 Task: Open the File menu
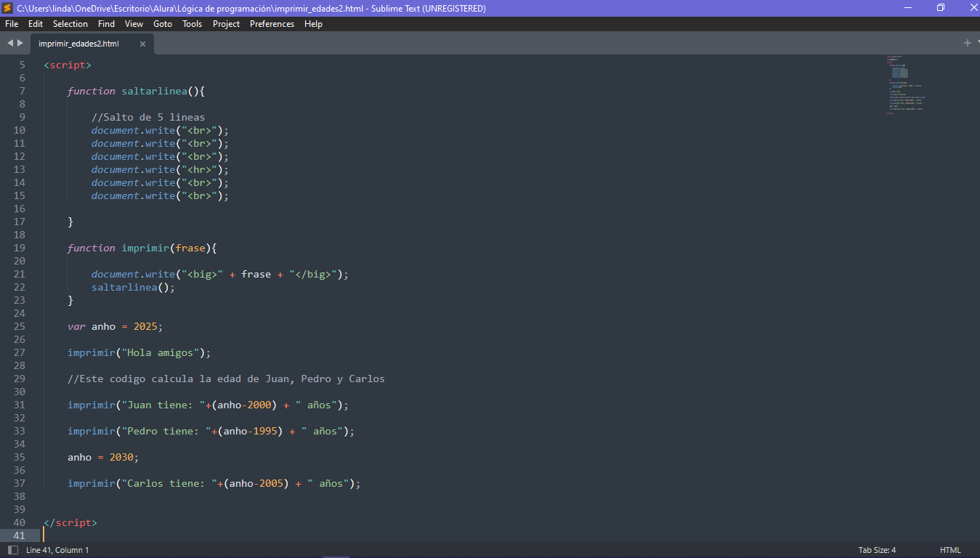(12, 24)
